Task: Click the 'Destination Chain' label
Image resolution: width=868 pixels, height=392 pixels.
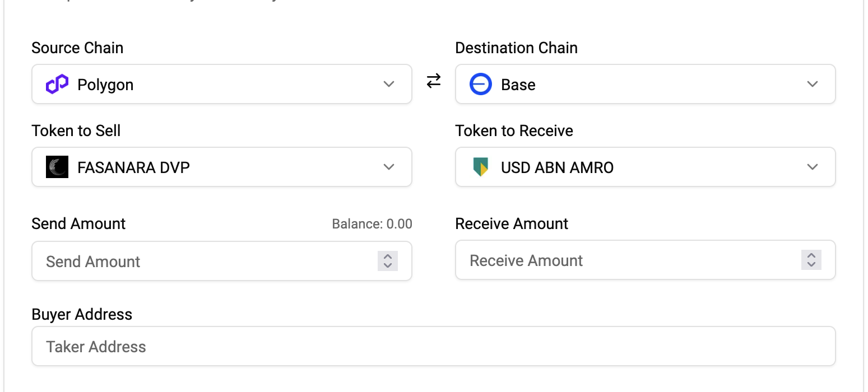Action: [x=517, y=48]
